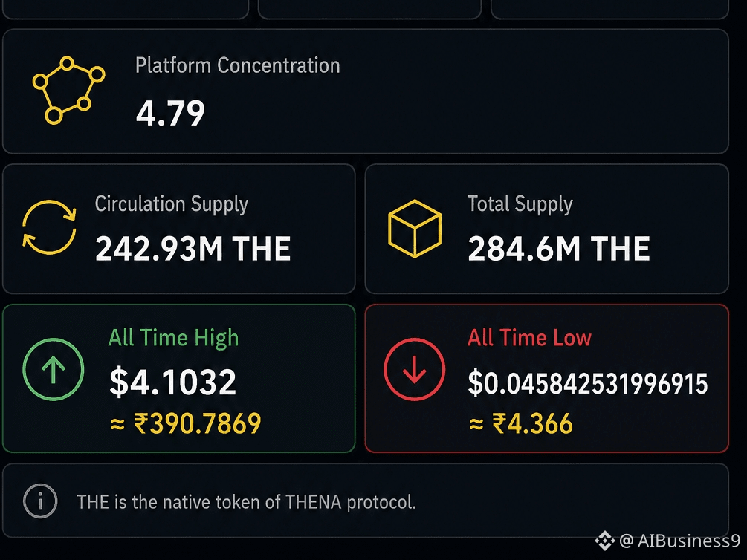Click the ₹4.366 rupee conversion
The width and height of the screenshot is (747, 560).
521,423
